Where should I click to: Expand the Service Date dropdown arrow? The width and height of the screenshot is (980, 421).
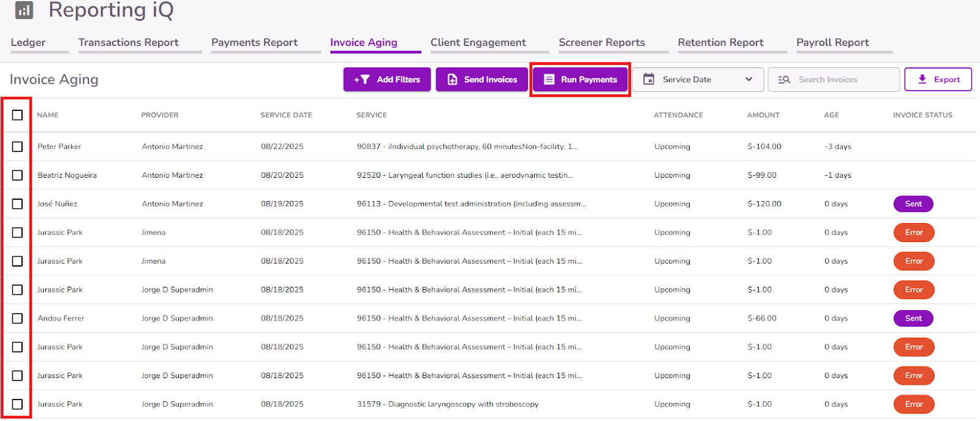(x=748, y=79)
